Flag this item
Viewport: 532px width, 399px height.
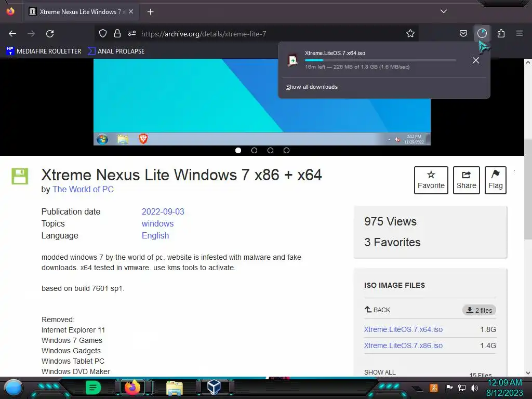point(495,180)
